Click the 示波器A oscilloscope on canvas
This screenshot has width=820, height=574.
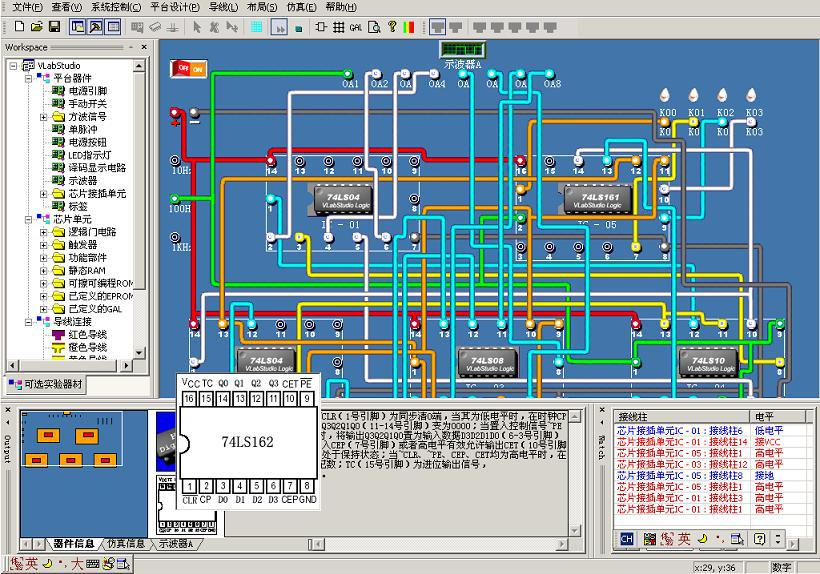[x=463, y=50]
